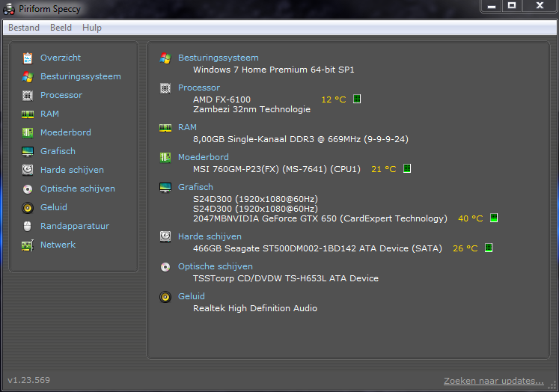Switch to Processor section in sidebar

coord(61,95)
